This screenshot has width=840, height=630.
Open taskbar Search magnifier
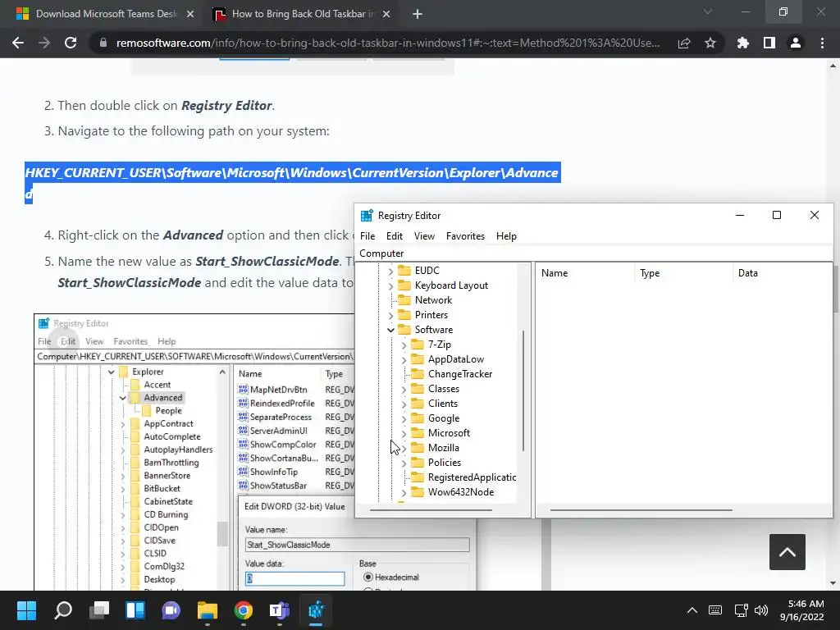pyautogui.click(x=63, y=610)
